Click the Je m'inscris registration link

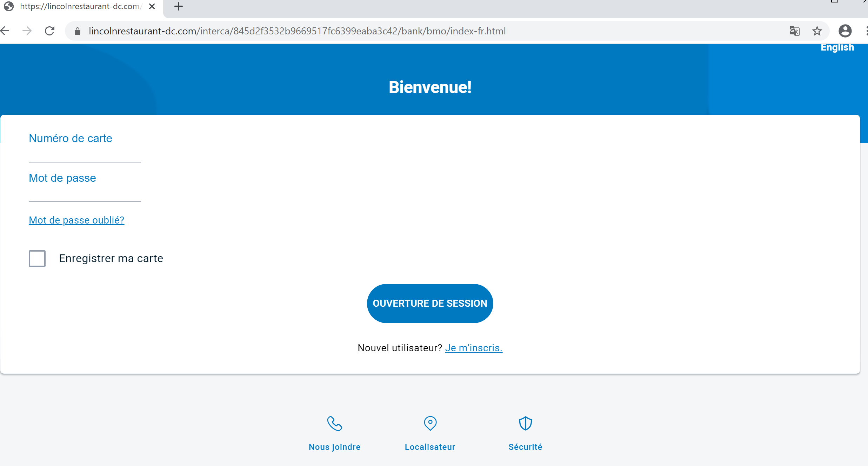pos(474,348)
